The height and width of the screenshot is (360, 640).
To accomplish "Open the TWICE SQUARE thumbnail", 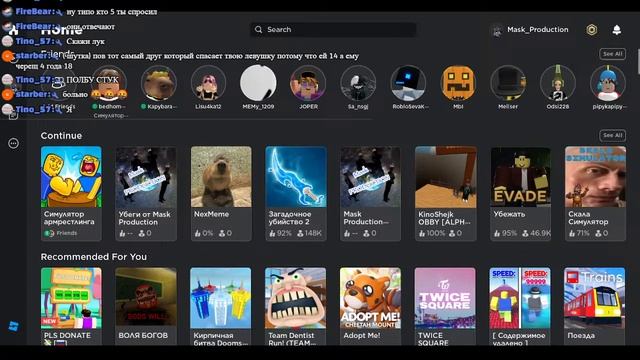I will (445, 298).
